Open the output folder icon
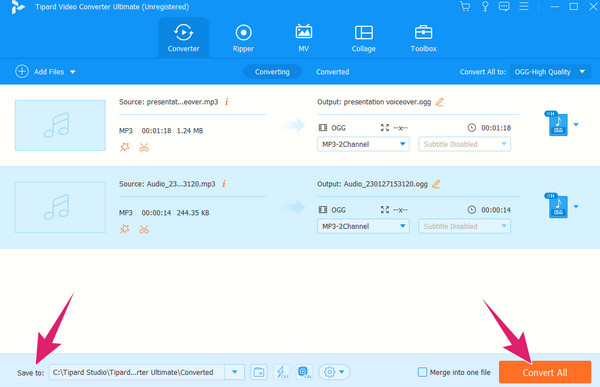The width and height of the screenshot is (600, 387). coord(259,372)
